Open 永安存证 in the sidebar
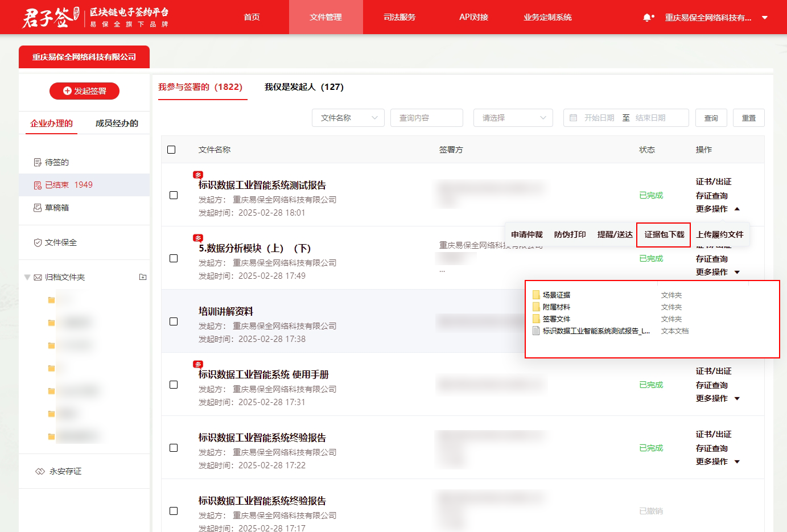This screenshot has height=532, width=787. coord(65,471)
